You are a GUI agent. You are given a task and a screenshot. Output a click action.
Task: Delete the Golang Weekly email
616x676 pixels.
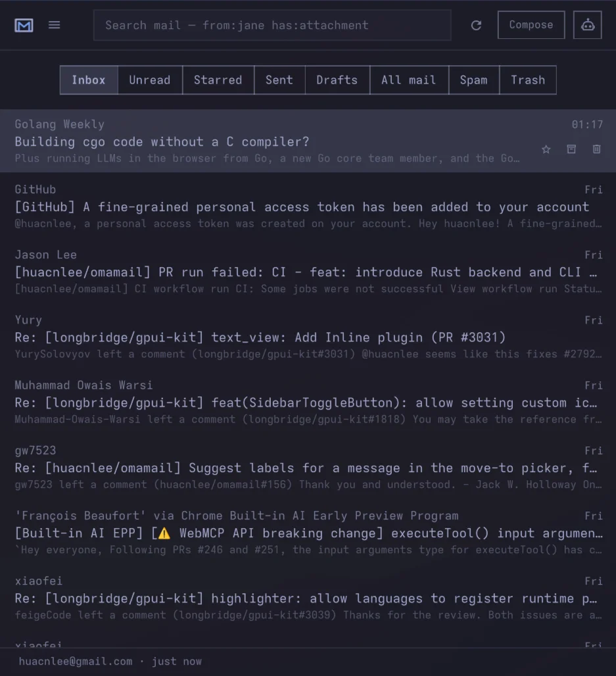pos(596,149)
